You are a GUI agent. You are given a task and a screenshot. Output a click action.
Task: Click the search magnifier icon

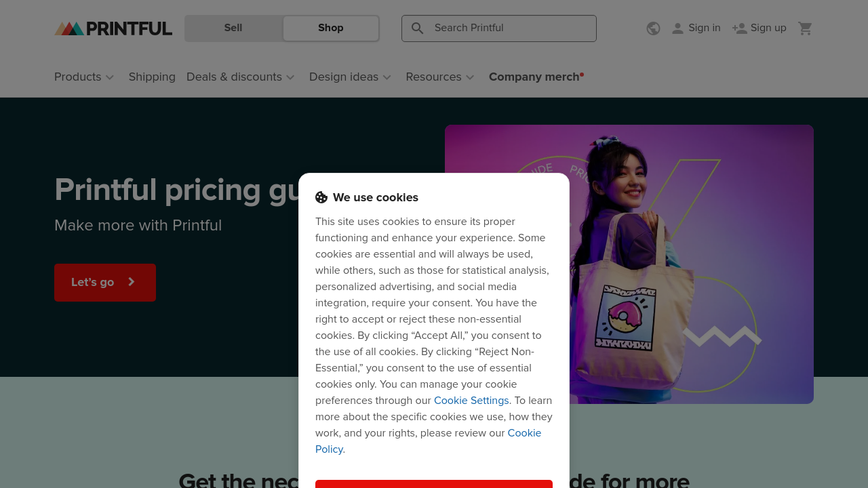click(x=418, y=28)
